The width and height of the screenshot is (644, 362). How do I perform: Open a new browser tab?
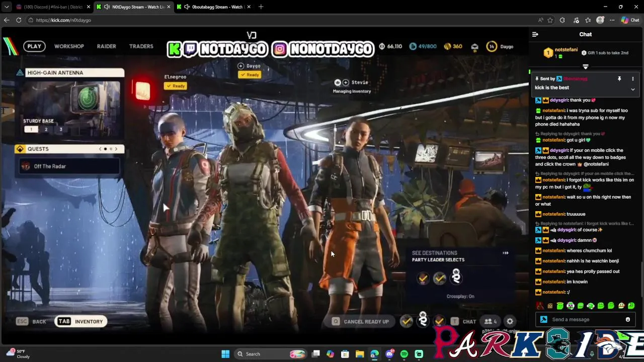pos(261,7)
